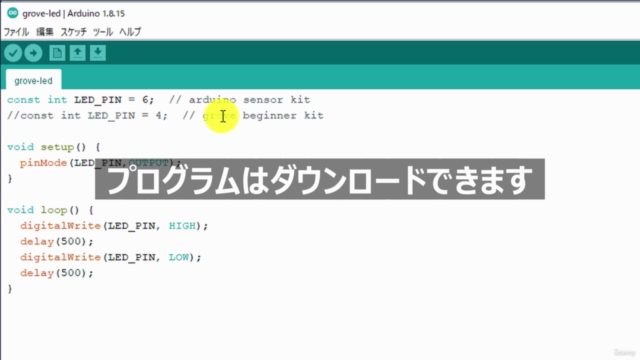Click the HIGH keyword in digitalWrite
The width and height of the screenshot is (640, 360).
point(182,226)
